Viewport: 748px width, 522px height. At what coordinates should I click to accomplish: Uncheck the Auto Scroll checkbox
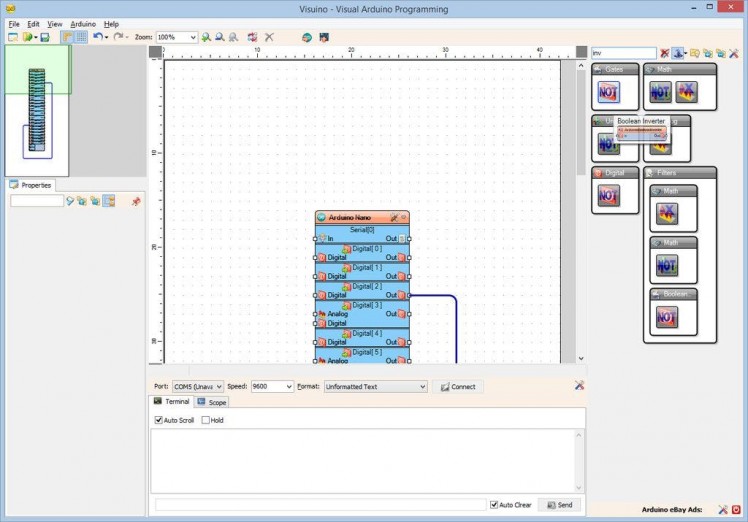coord(159,420)
